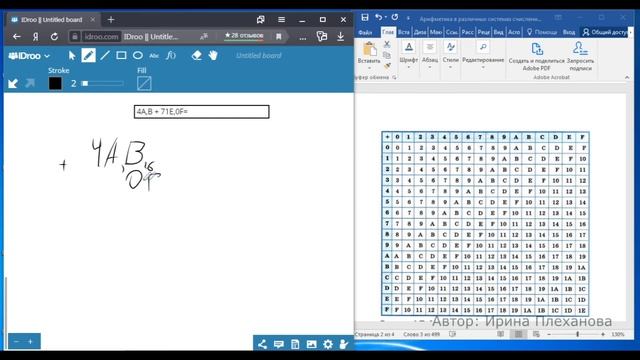Switch to the Дизайн ribbon tab

(x=420, y=32)
